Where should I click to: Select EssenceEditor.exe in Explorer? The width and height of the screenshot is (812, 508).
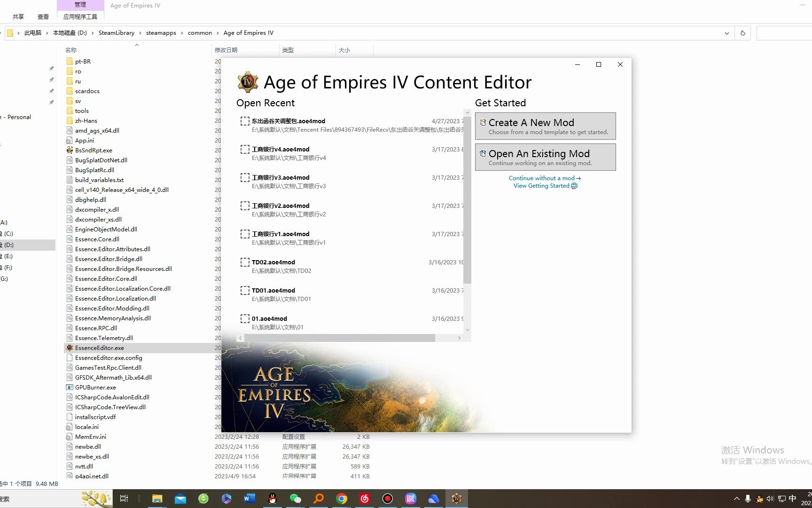[x=100, y=348]
